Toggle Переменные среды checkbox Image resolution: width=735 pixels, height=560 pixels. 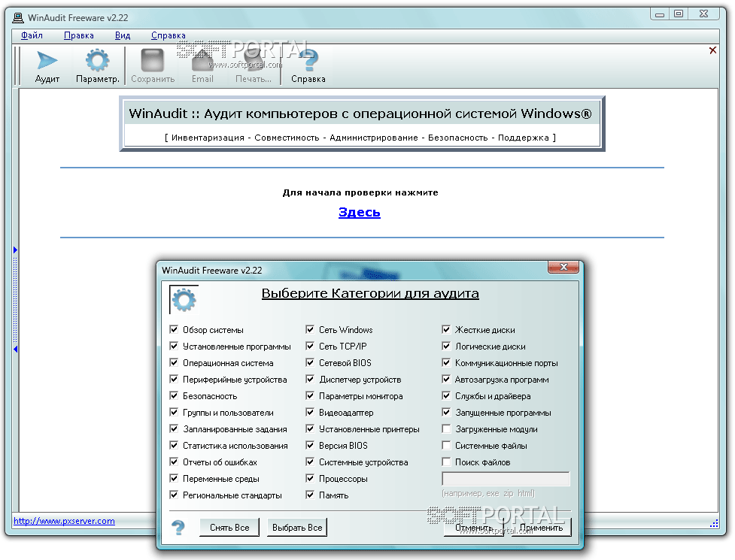(x=174, y=479)
